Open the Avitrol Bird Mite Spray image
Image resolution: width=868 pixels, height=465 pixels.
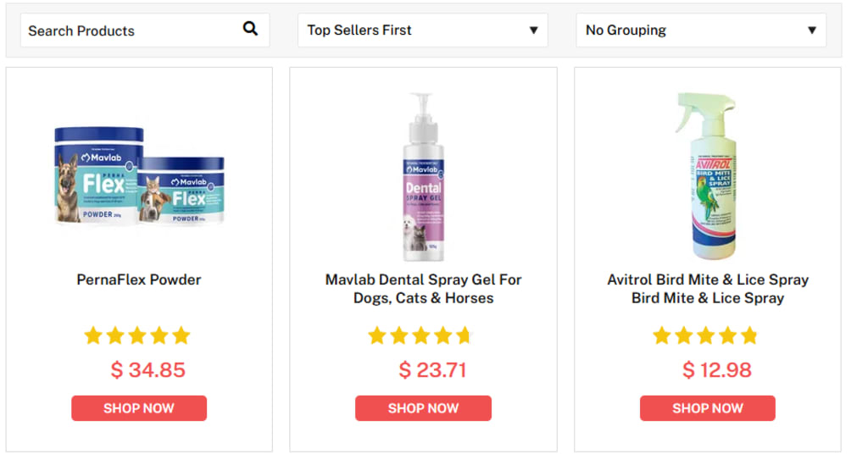[x=707, y=176]
